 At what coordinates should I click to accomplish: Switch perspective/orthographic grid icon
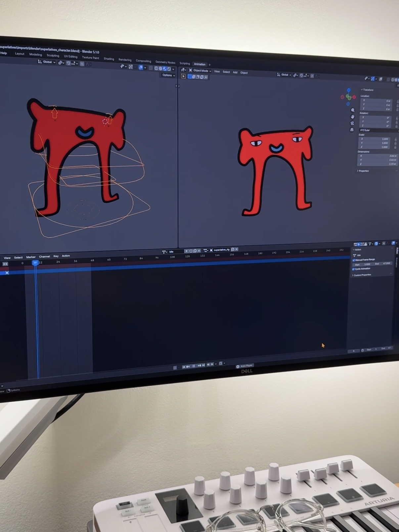coord(352,130)
